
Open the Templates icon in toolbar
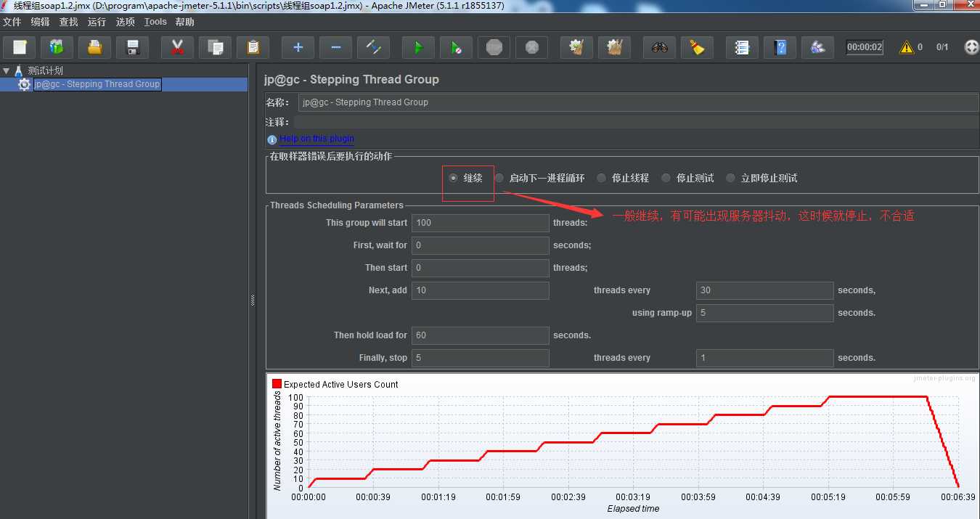click(57, 48)
